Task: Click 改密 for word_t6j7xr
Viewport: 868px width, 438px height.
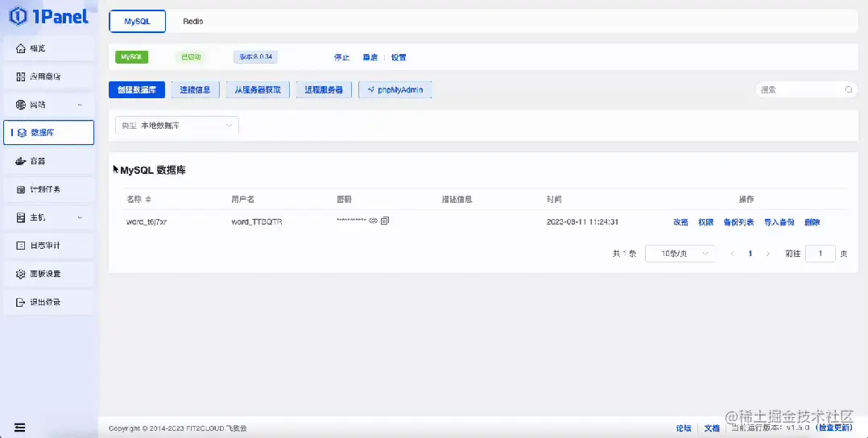Action: pos(681,222)
